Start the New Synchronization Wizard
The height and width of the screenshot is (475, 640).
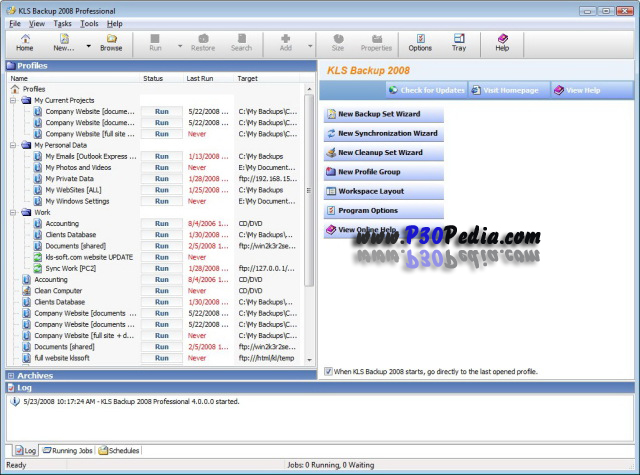point(384,133)
